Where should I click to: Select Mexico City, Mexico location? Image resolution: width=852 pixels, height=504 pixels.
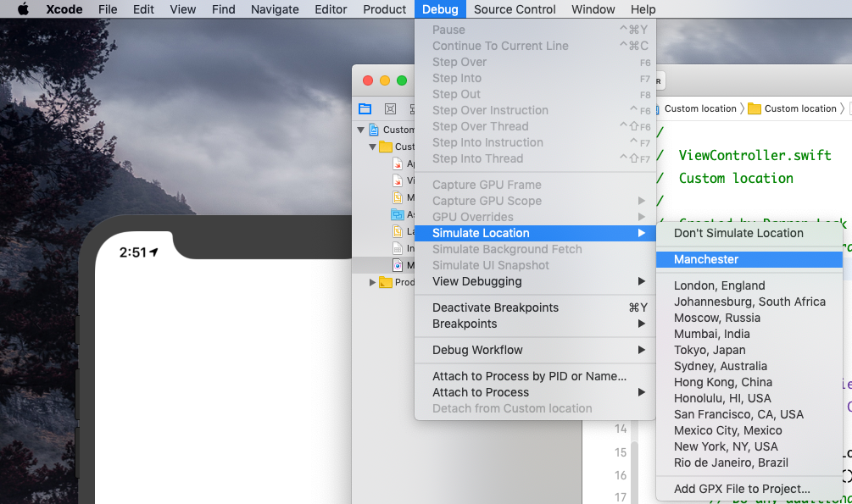point(749,430)
